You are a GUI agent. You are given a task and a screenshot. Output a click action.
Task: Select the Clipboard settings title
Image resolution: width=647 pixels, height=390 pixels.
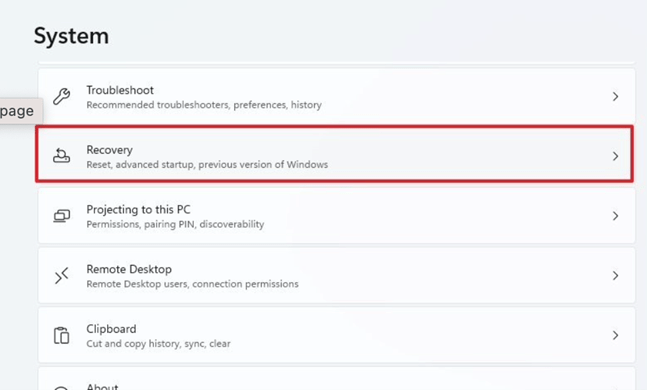111,329
